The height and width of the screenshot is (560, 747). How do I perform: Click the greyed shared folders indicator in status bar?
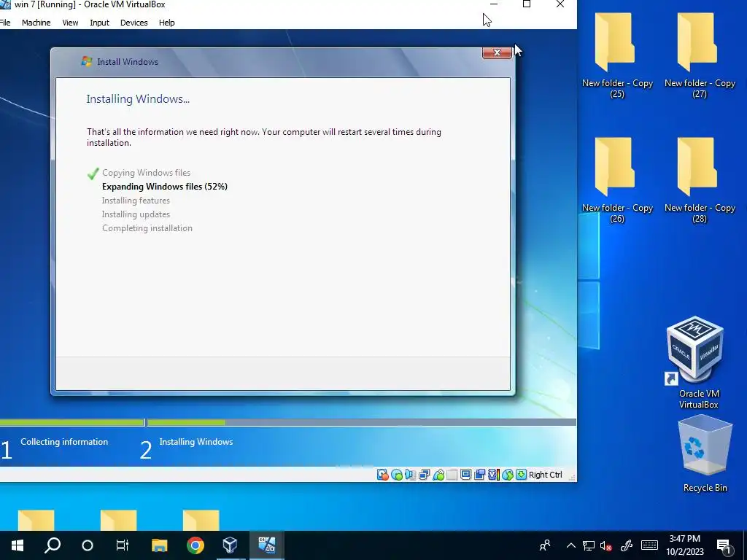coord(452,475)
